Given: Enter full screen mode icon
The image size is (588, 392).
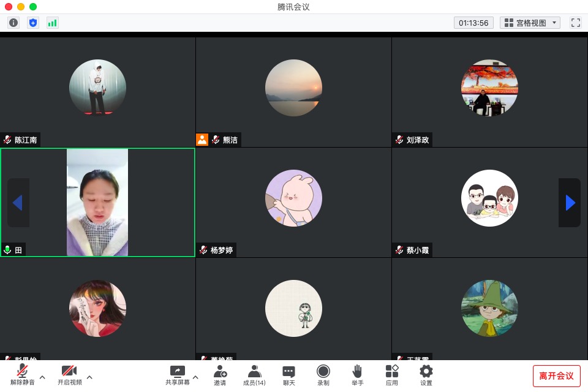Looking at the screenshot, I should pyautogui.click(x=576, y=23).
